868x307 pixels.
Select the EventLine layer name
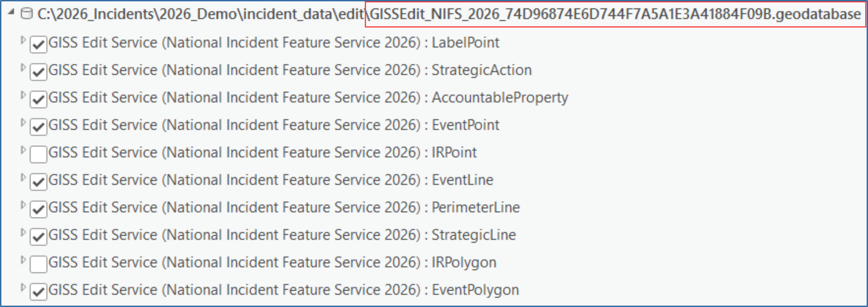270,180
